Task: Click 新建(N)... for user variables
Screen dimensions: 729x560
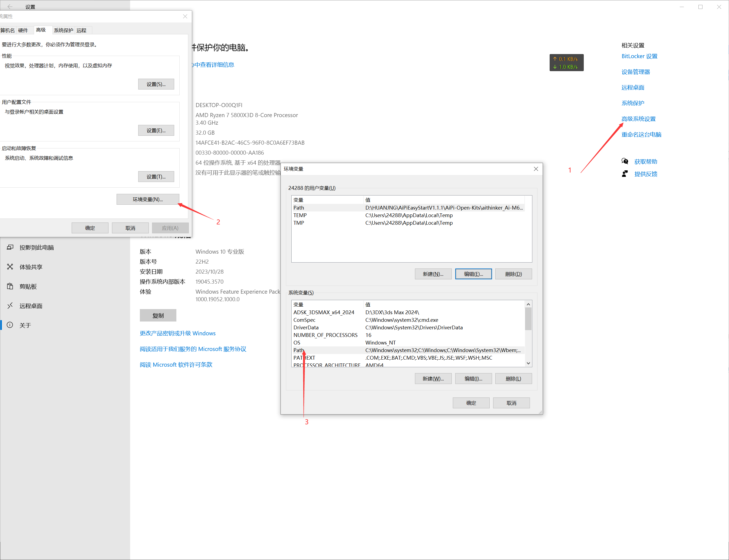Action: pyautogui.click(x=433, y=274)
